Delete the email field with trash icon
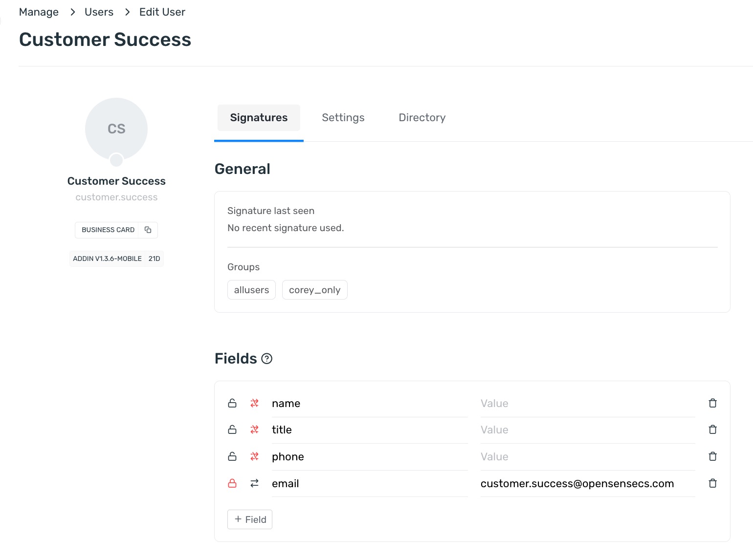Image resolution: width=753 pixels, height=560 pixels. (x=713, y=483)
